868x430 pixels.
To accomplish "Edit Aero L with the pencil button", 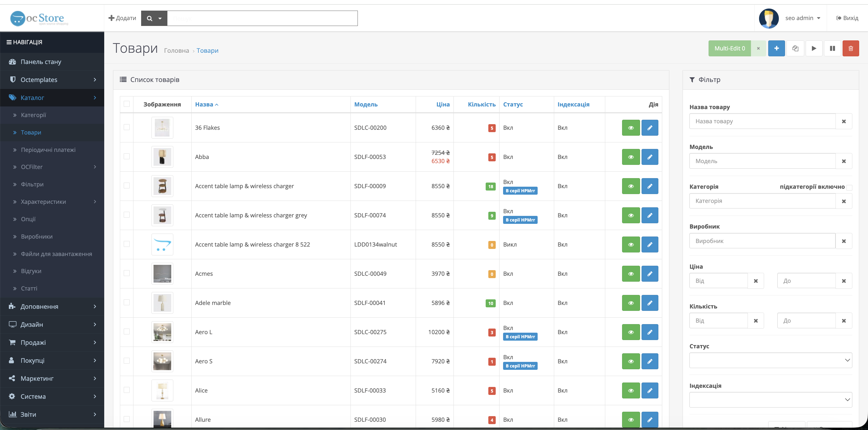I will [650, 332].
